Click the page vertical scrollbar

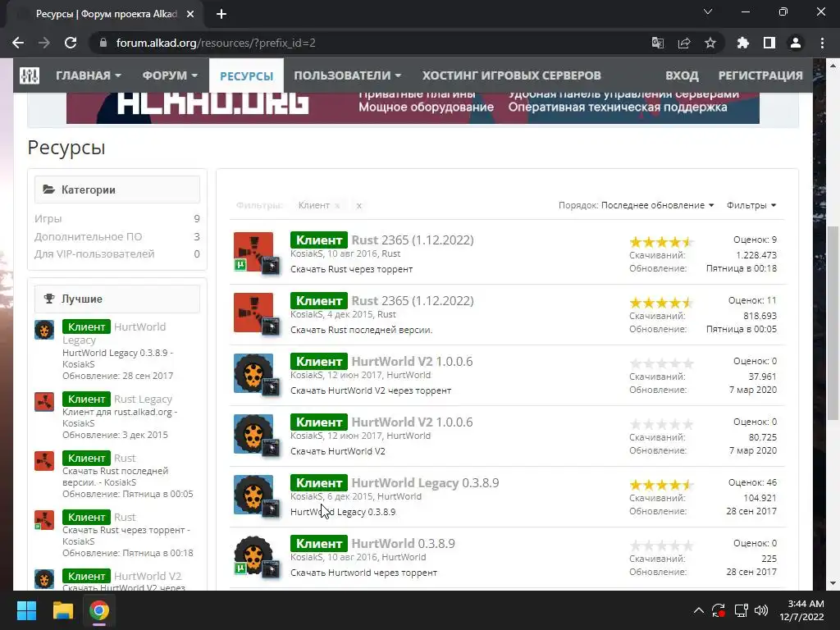[x=833, y=323]
